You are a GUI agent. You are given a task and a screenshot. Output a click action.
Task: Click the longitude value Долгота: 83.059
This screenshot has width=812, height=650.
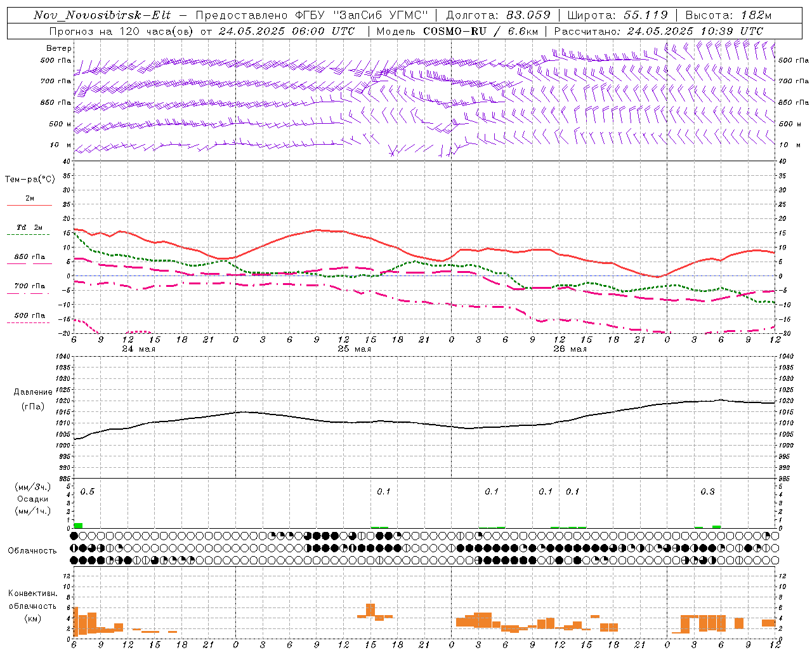coord(498,15)
